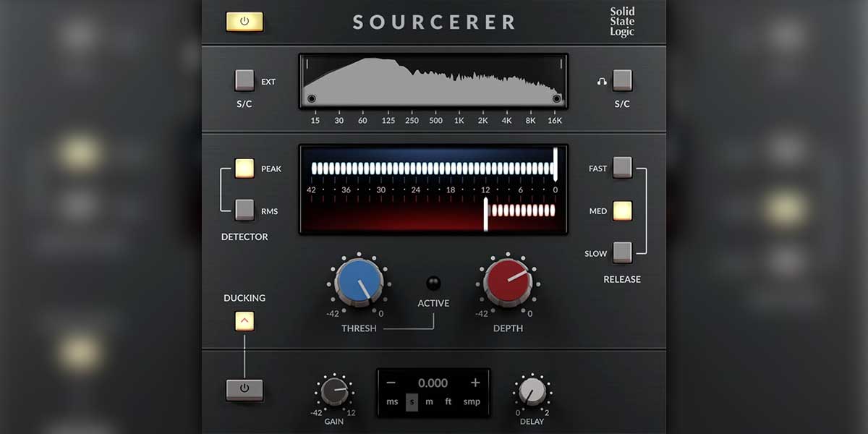
Task: Enable EXT sidechain input
Action: point(244,80)
